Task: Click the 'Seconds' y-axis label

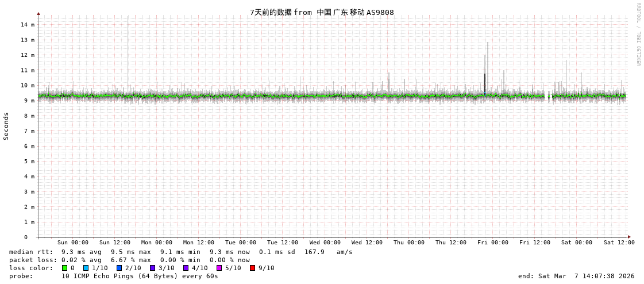Action: point(6,126)
